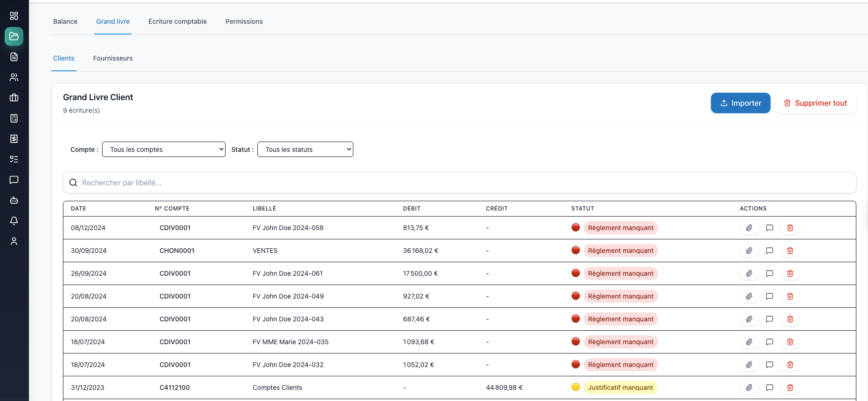The width and height of the screenshot is (868, 401).
Task: Open notifications bell in sidebar
Action: point(14,221)
